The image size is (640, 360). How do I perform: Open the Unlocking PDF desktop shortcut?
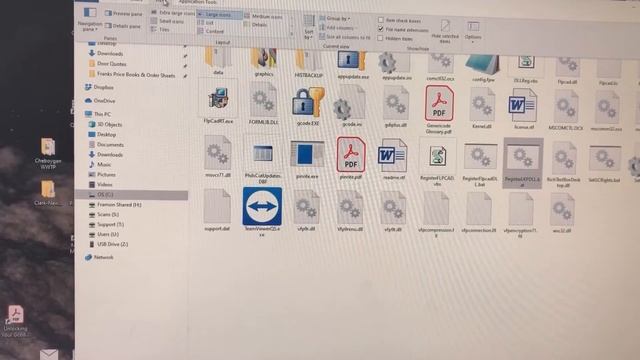pyautogui.click(x=16, y=321)
